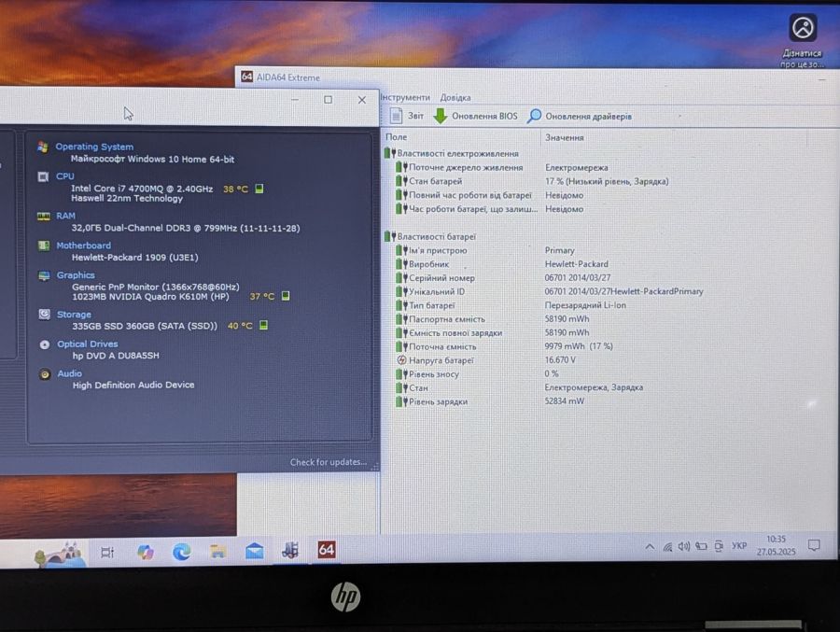This screenshot has width=840, height=632.
Task: Click the green SSD temperature indicator
Action: click(x=263, y=326)
